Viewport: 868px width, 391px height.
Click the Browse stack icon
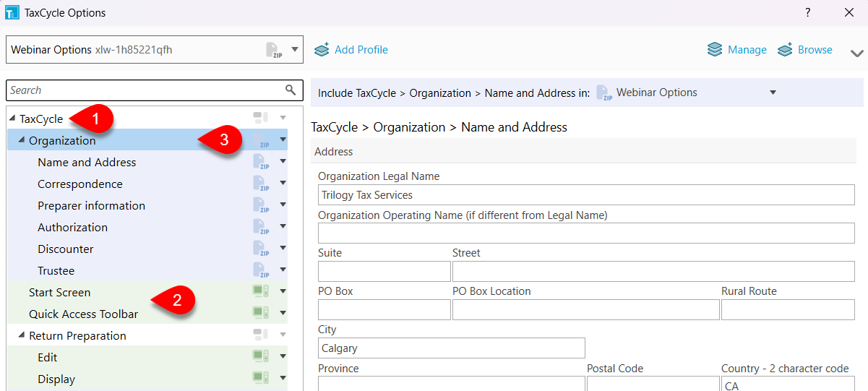(786, 50)
